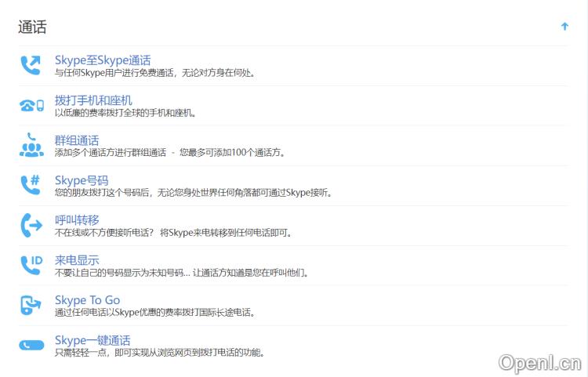Image resolution: width=588 pixels, height=377 pixels.
Task: Open the 拨打手机和座机 link
Action: [x=93, y=100]
